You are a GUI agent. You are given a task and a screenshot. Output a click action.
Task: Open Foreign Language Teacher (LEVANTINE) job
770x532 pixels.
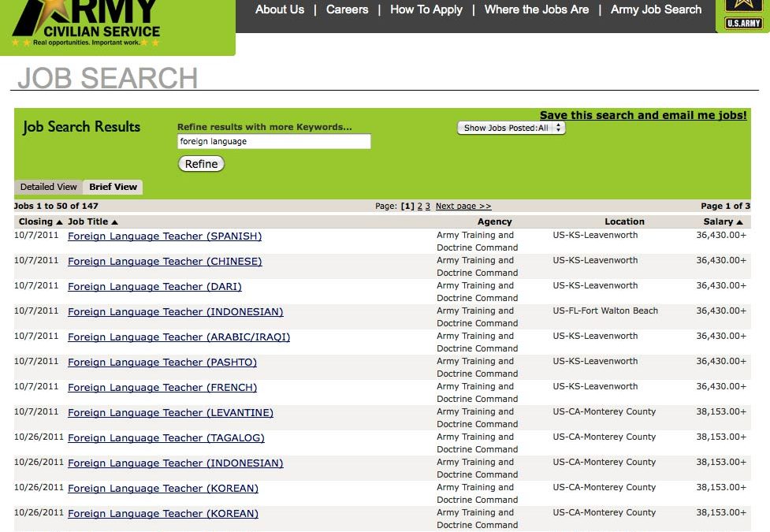pos(170,413)
